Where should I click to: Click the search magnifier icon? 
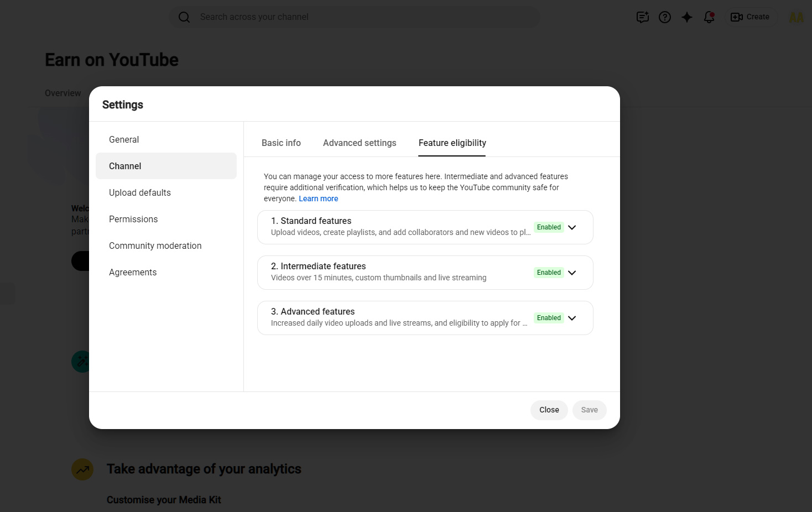(x=184, y=17)
